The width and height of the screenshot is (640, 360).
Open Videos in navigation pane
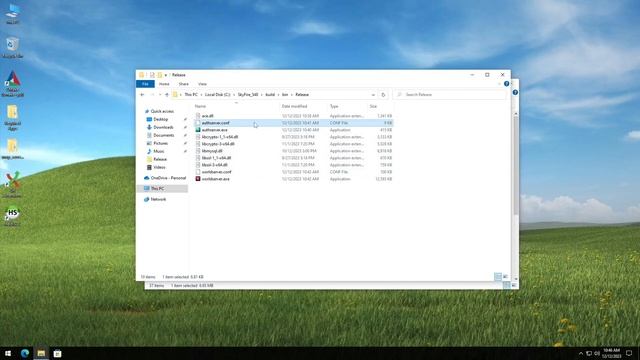click(x=159, y=167)
